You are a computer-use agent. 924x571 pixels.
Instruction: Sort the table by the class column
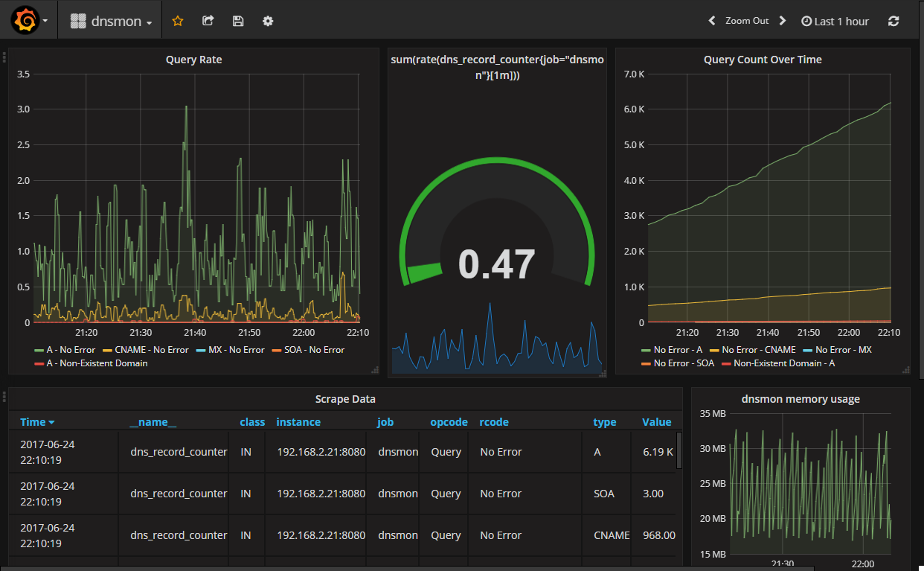252,422
